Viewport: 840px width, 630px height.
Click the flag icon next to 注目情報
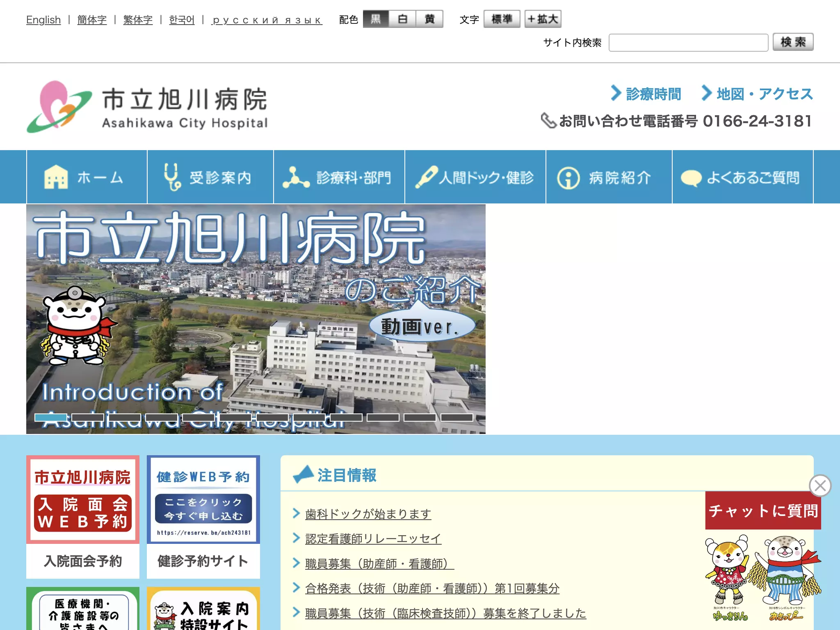pyautogui.click(x=303, y=475)
